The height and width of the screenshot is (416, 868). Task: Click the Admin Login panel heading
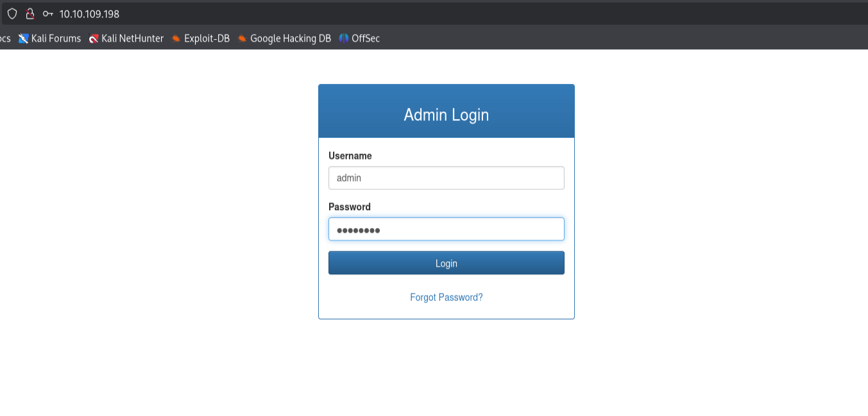click(x=447, y=115)
